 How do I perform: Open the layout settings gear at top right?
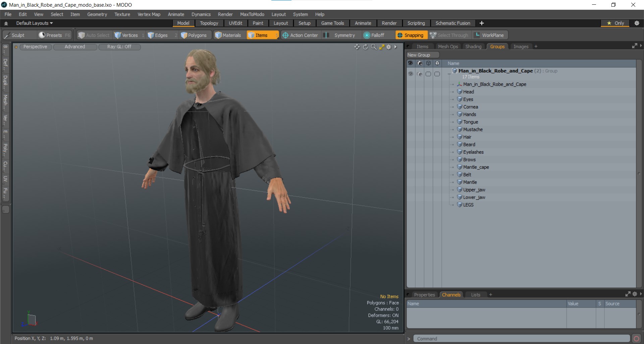637,23
